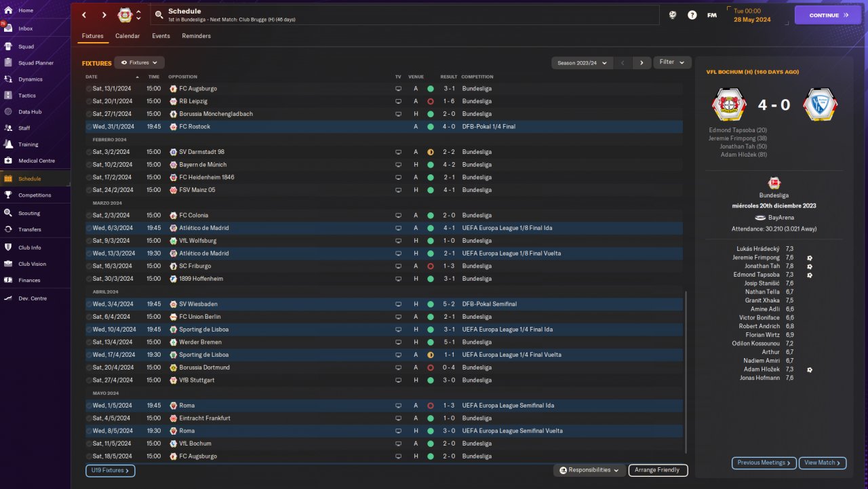Click the Continue button
Image resolution: width=868 pixels, height=489 pixels.
coord(827,15)
